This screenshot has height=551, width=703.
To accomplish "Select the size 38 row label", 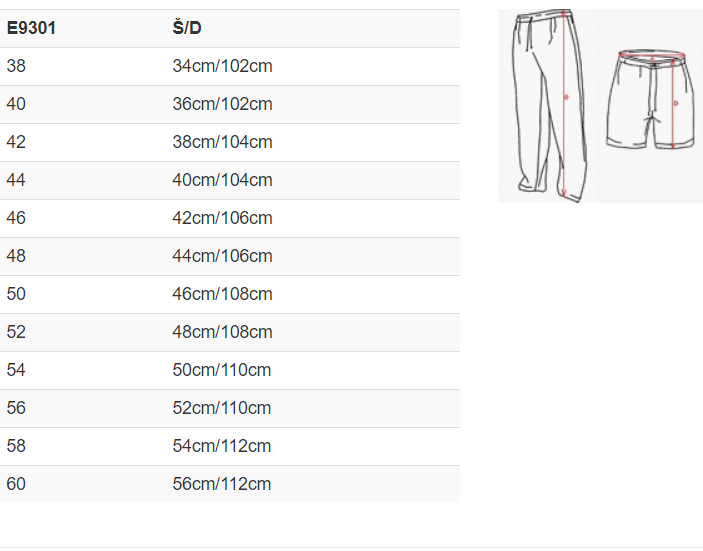I will (16, 66).
